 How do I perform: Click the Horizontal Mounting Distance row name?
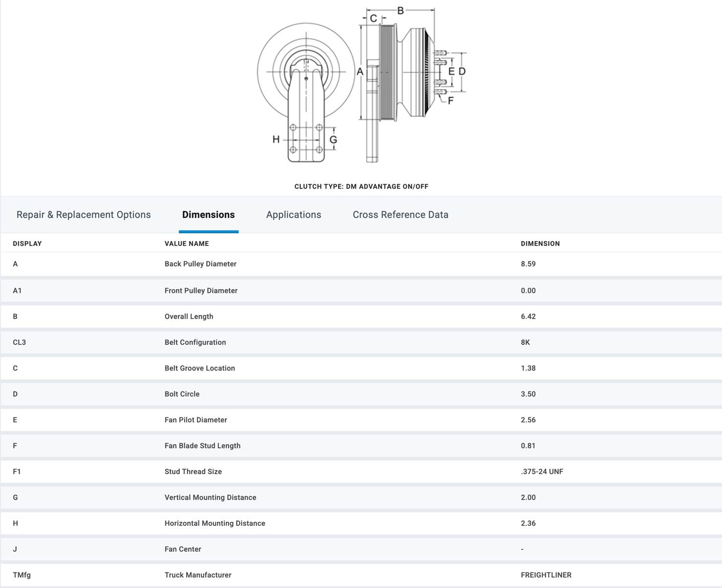(215, 523)
